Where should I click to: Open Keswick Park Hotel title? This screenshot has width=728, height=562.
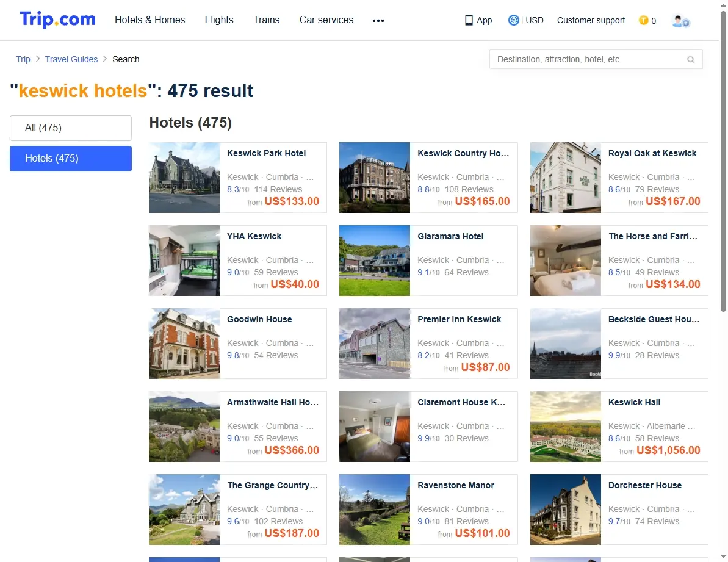tap(267, 153)
